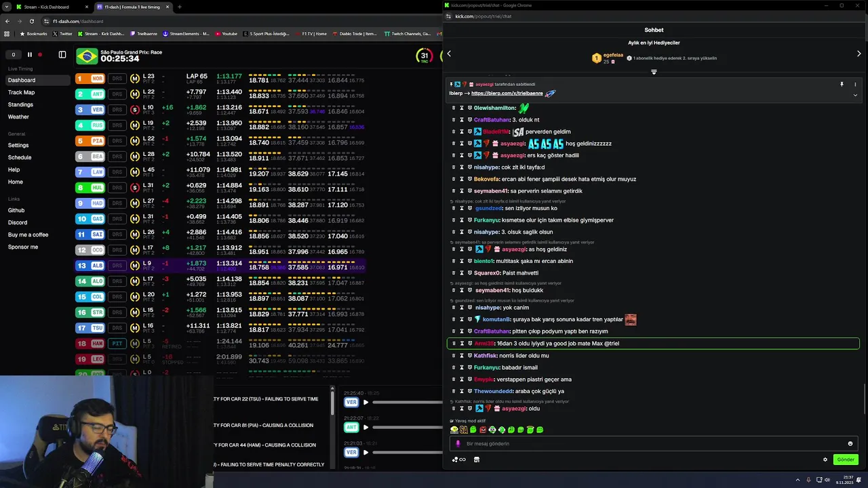The width and height of the screenshot is (868, 488).
Task: Click the red record dot in f1-dash
Action: [40, 55]
